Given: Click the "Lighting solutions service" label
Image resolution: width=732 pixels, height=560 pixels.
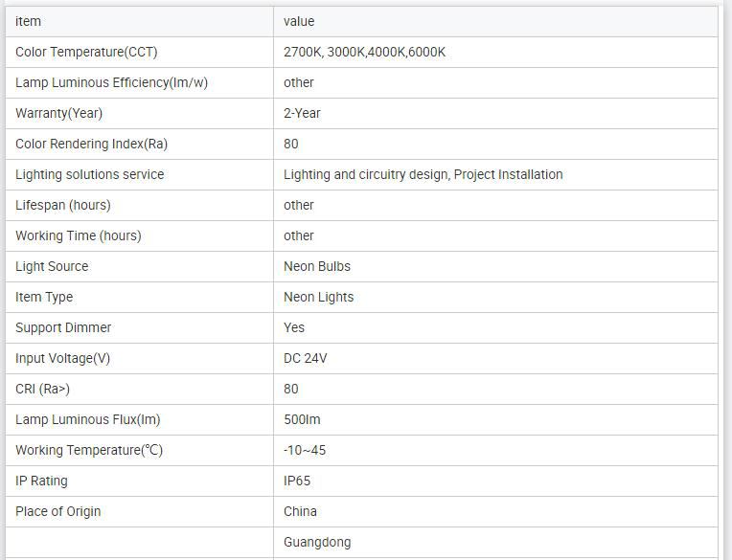Looking at the screenshot, I should click(89, 175).
